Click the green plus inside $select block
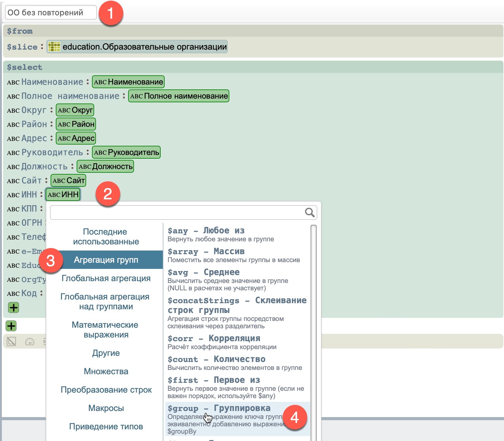The height and width of the screenshot is (441, 504). click(x=13, y=307)
